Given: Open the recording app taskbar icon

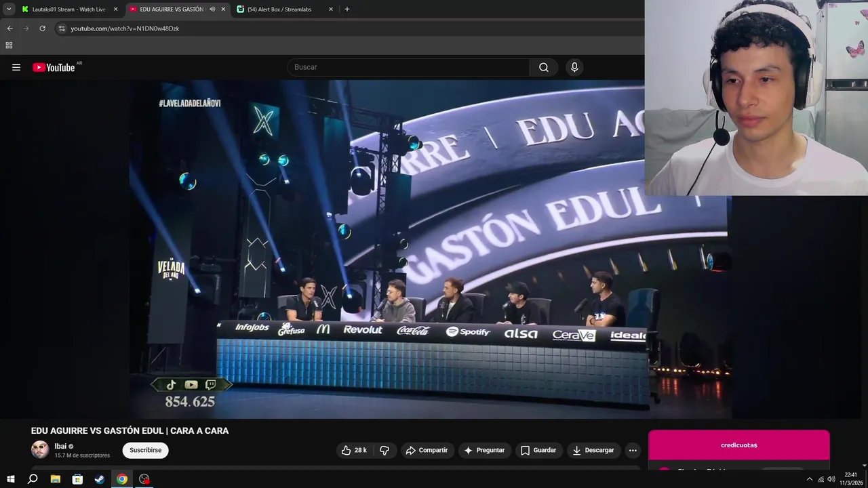Looking at the screenshot, I should point(144,479).
